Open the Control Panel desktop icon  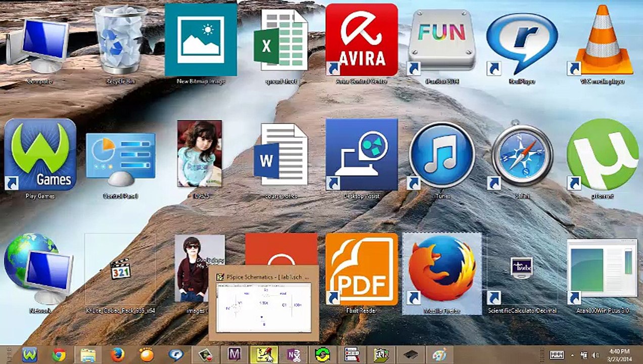121,164
